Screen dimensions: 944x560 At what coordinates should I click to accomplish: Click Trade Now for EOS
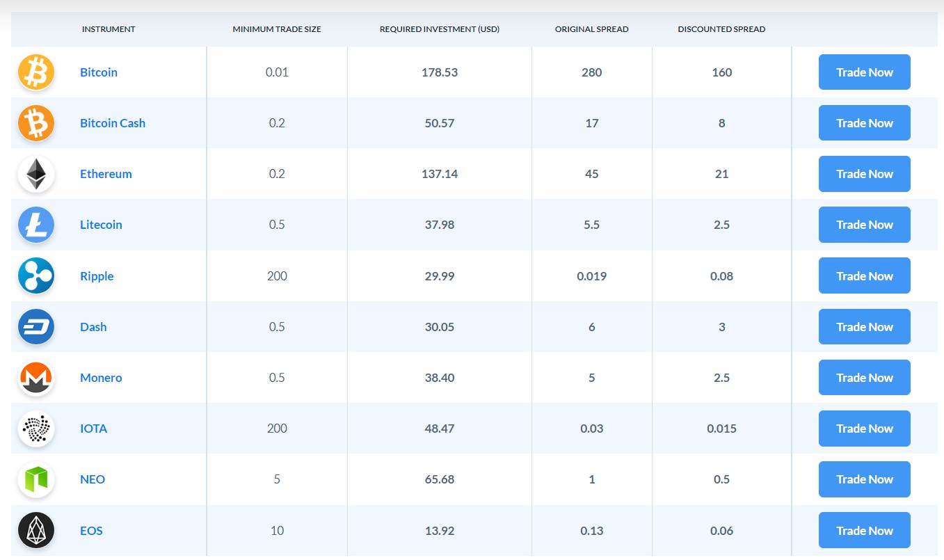865,531
